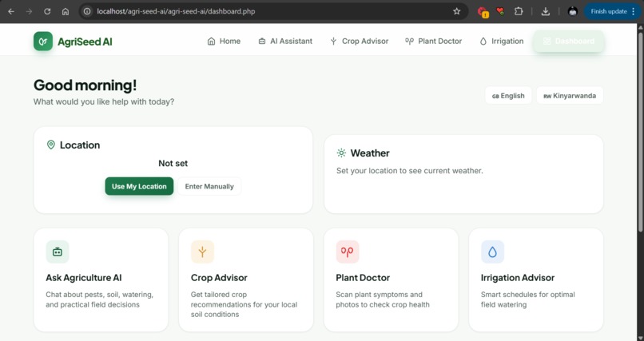Open AI Assistant from the navigation bar
Screen dimensions: 644x341
(x=285, y=41)
